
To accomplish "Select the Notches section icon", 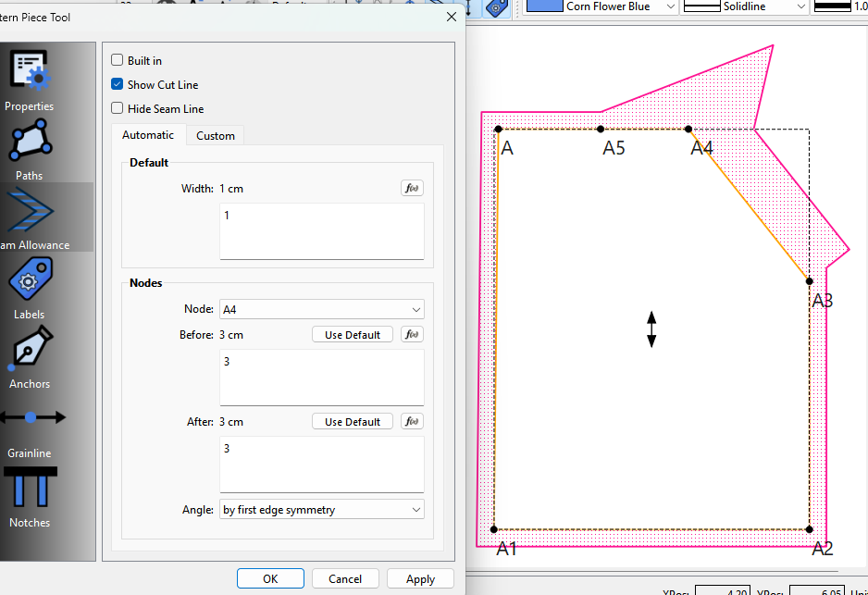I will [31, 487].
